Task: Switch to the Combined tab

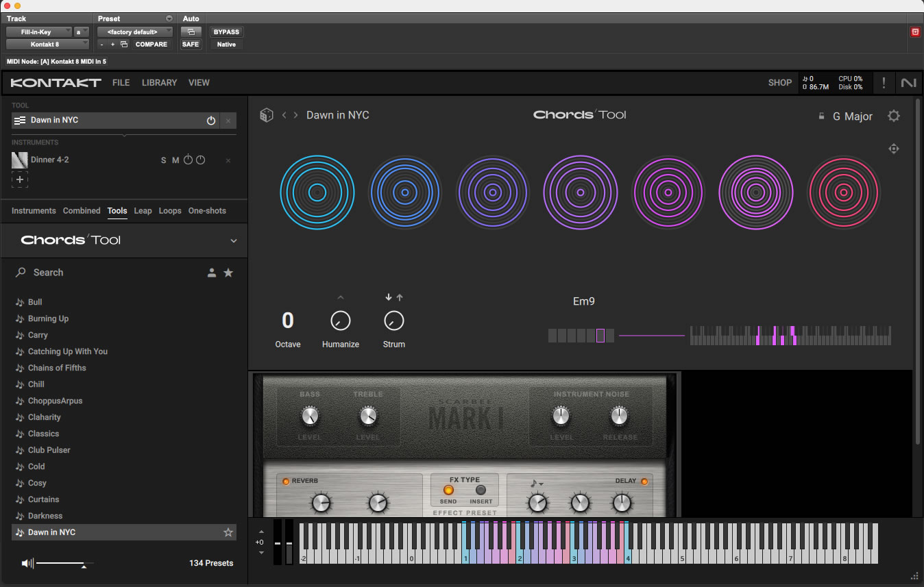Action: pos(82,211)
